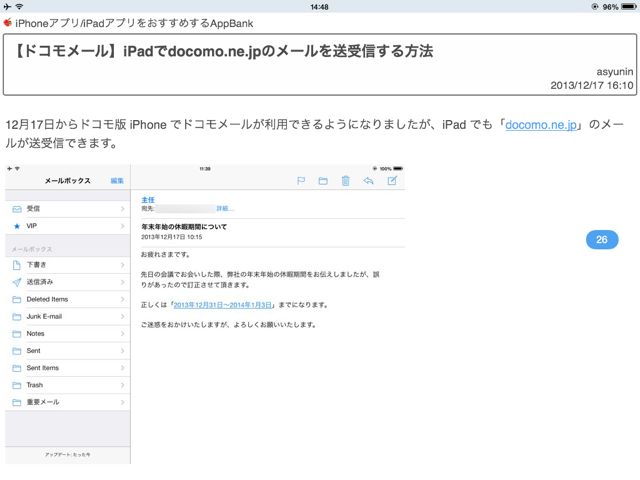The height and width of the screenshot is (480, 640).
Task: Tap the AppBank apple logo icon
Action: [7, 22]
